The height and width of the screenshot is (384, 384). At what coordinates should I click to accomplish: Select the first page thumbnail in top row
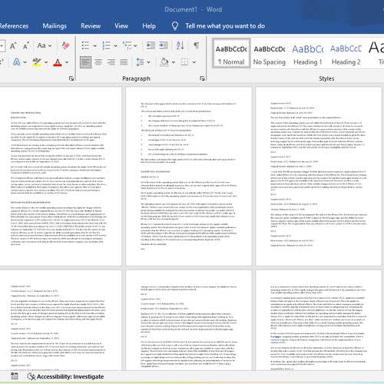(60, 177)
